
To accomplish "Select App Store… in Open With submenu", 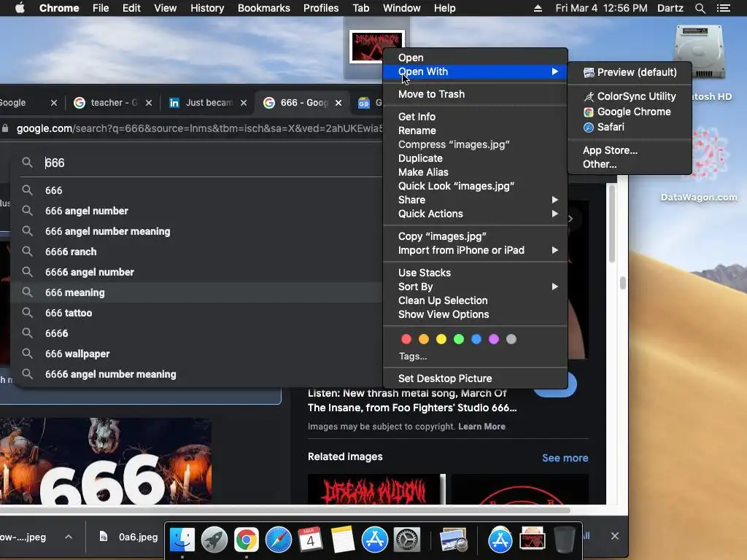I will tap(630, 150).
